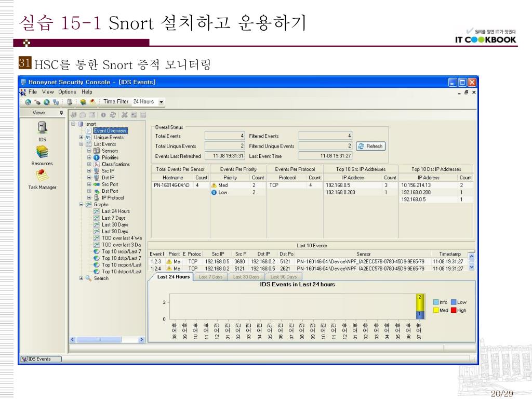
Task: Select the Sensors tree icon
Action: [x=96, y=151]
